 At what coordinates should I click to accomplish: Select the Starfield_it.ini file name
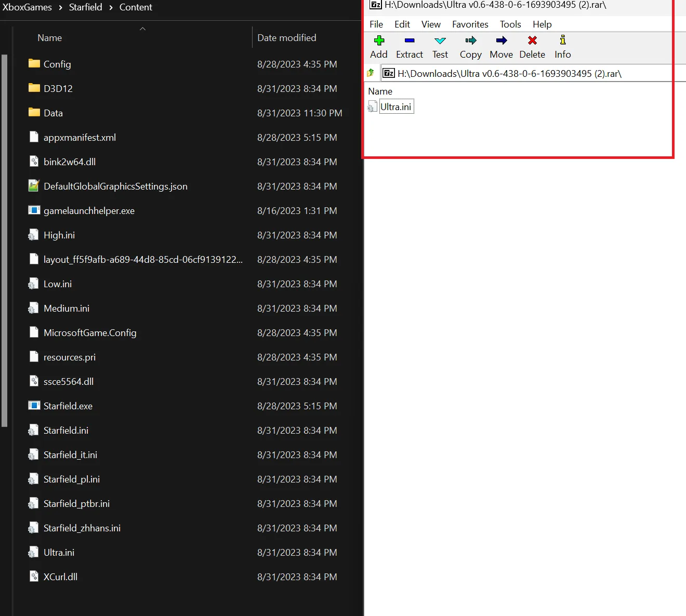click(70, 454)
